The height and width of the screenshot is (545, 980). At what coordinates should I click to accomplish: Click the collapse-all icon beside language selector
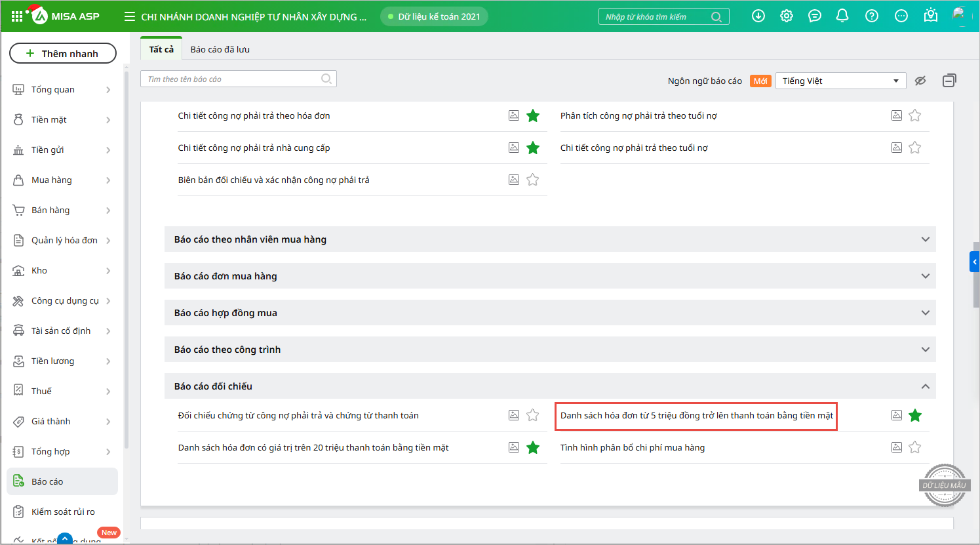click(x=949, y=81)
